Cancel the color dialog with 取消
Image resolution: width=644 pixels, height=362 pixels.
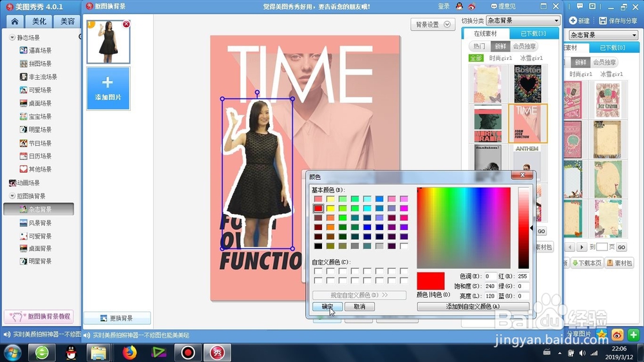(x=359, y=307)
